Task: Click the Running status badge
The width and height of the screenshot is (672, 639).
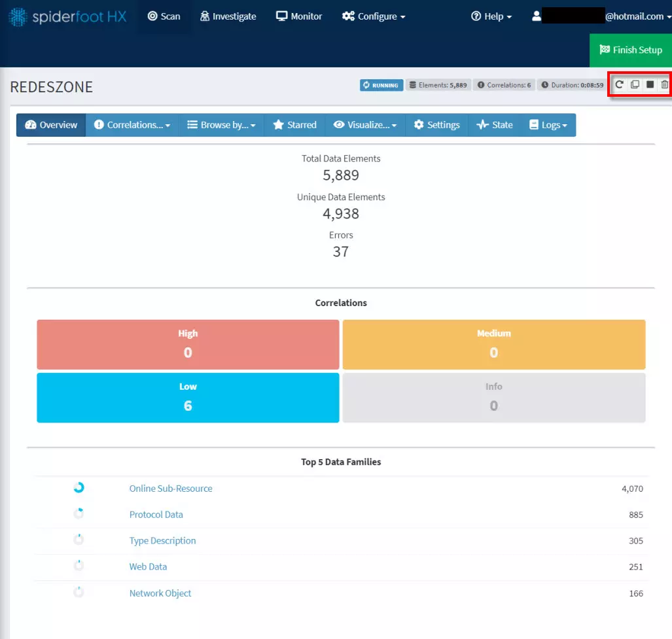Action: 381,85
